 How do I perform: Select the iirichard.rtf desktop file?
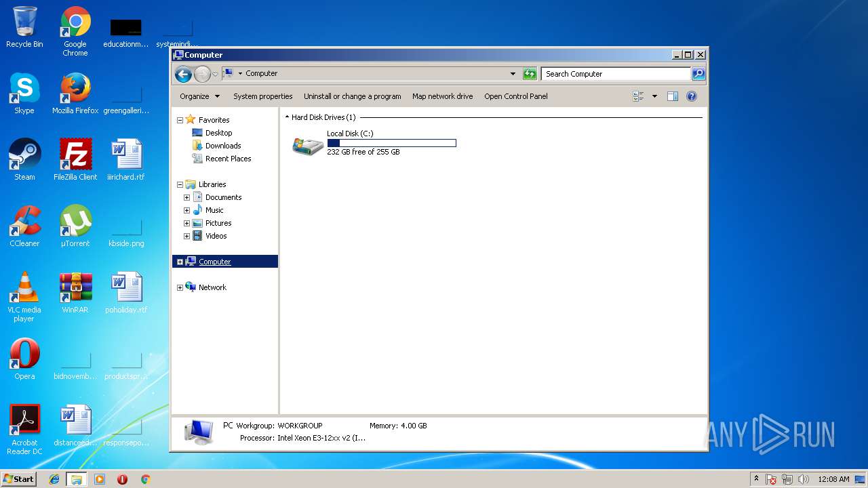tap(126, 160)
